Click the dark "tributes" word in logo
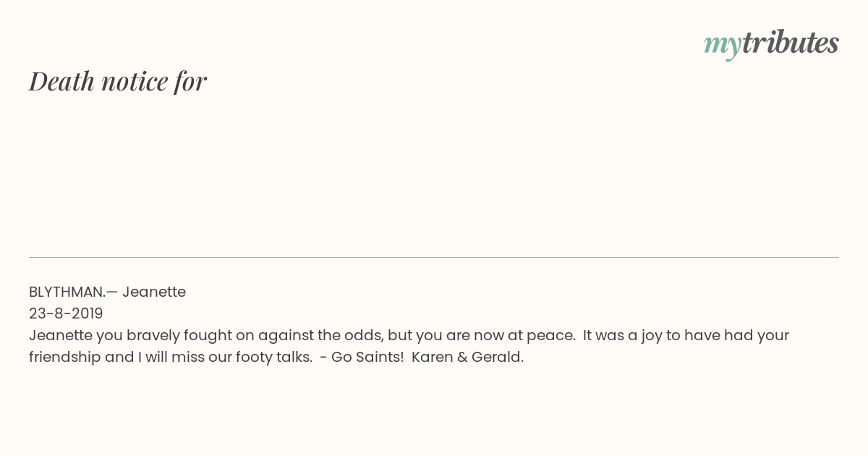The image size is (868, 456). tap(791, 42)
